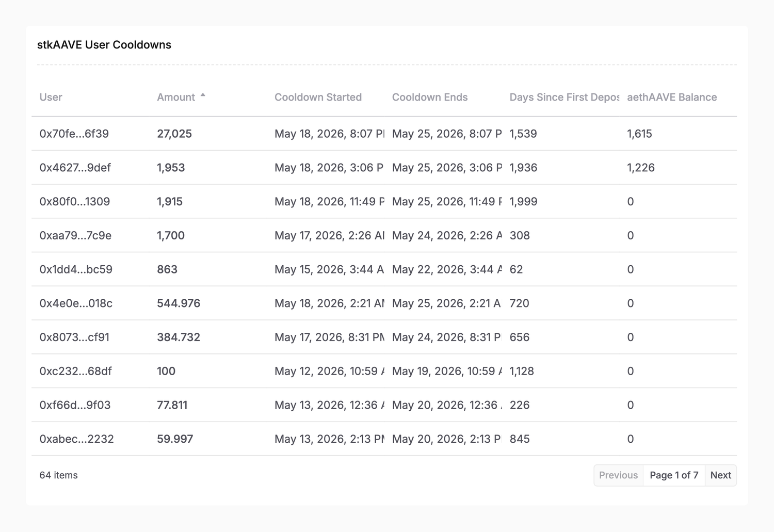
Task: Sort by the User column header
Action: click(x=51, y=97)
